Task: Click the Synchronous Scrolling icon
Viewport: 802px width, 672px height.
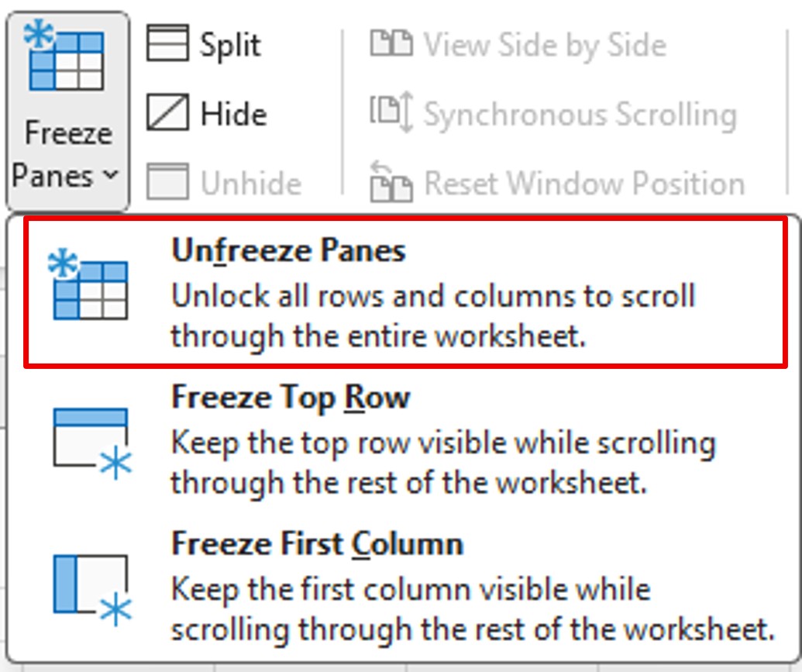Action: coord(391,113)
